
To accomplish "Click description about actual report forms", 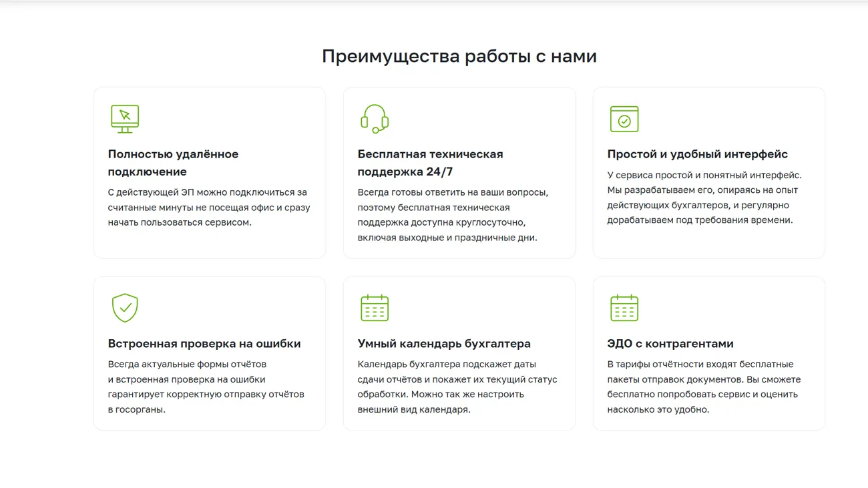I will click(206, 387).
